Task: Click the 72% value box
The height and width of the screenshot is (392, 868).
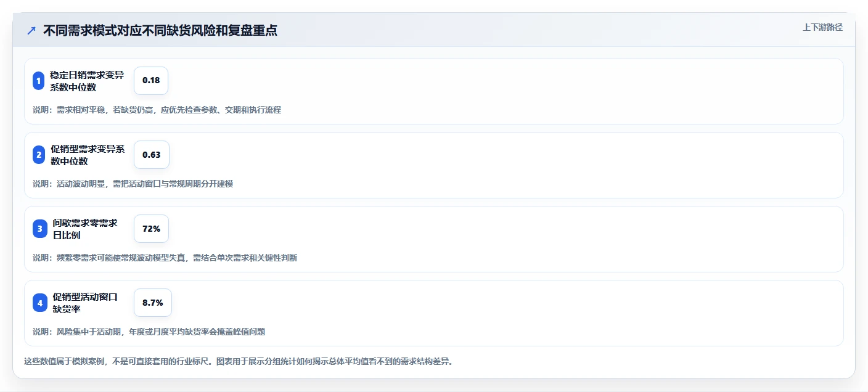Action: (x=151, y=229)
